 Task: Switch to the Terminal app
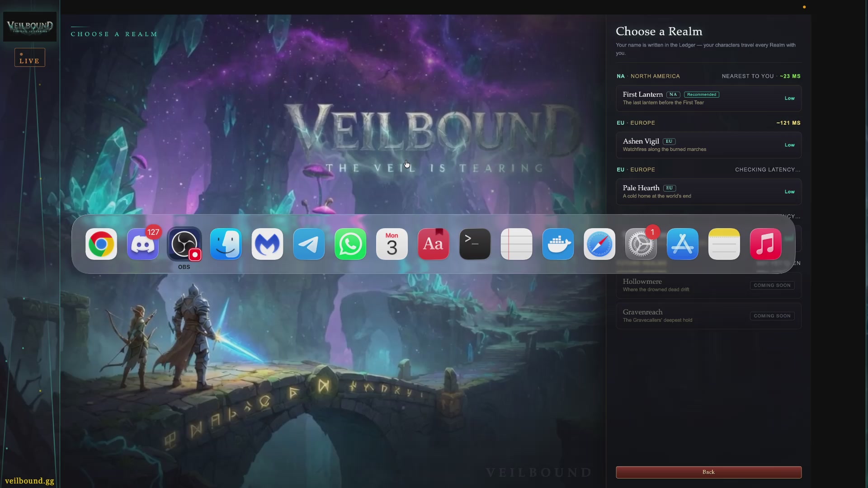click(x=475, y=244)
